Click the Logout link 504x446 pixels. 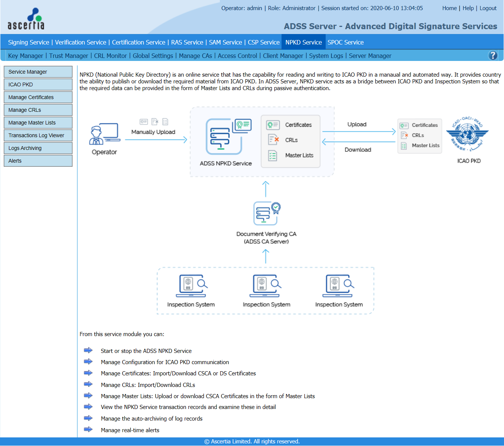[x=488, y=8]
